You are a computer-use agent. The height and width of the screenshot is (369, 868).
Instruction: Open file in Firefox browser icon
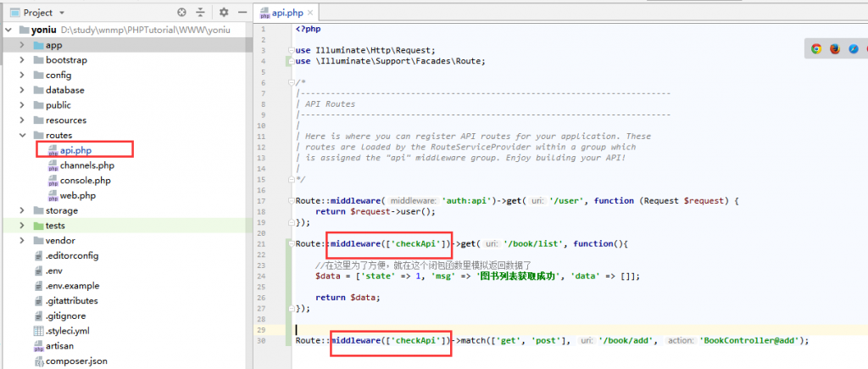(x=834, y=49)
